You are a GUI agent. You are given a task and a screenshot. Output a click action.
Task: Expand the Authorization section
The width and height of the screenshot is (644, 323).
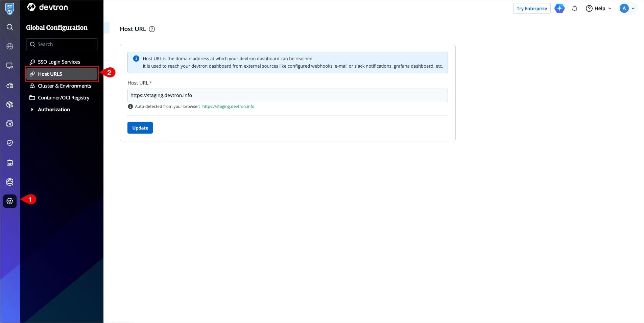[53, 110]
